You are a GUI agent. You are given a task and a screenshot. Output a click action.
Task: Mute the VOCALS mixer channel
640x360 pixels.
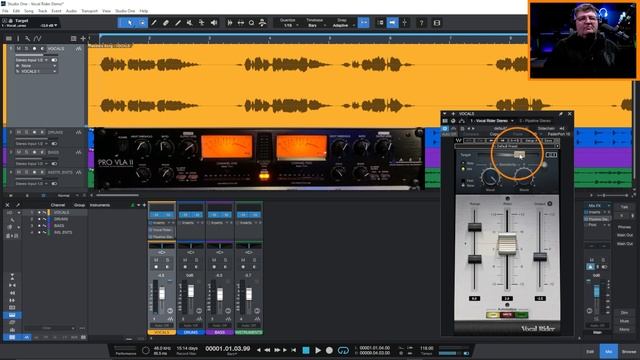(156, 260)
